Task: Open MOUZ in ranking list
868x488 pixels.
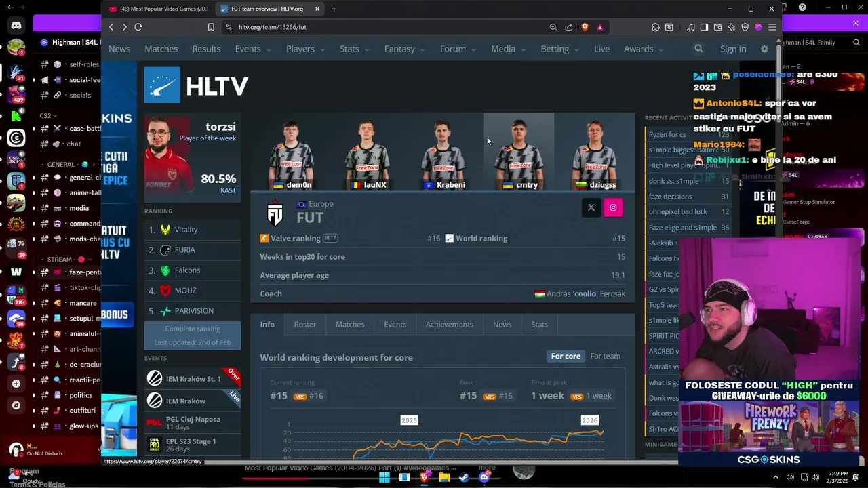Action: click(185, 291)
